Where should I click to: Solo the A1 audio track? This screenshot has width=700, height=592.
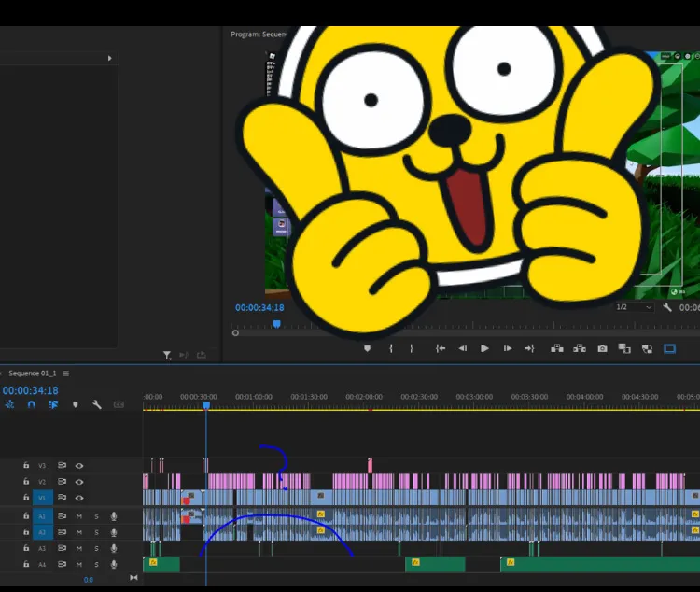(x=96, y=516)
